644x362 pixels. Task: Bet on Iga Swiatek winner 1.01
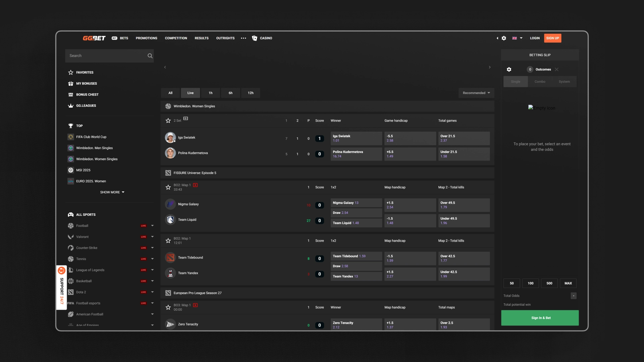click(356, 138)
